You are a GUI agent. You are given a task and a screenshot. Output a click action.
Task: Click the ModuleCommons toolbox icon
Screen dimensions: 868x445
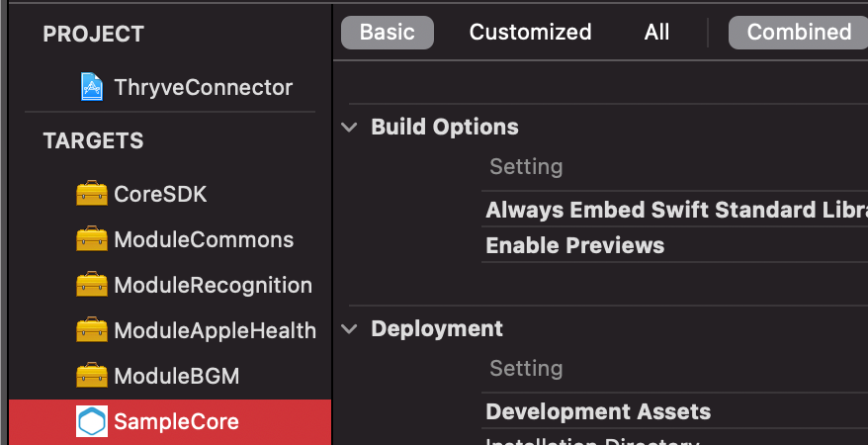tap(92, 239)
